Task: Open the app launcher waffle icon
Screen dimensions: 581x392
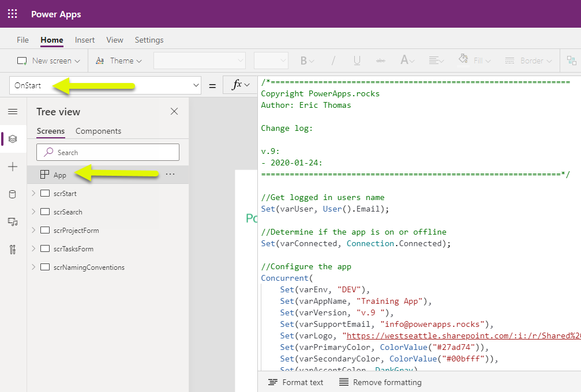Action: (12, 14)
